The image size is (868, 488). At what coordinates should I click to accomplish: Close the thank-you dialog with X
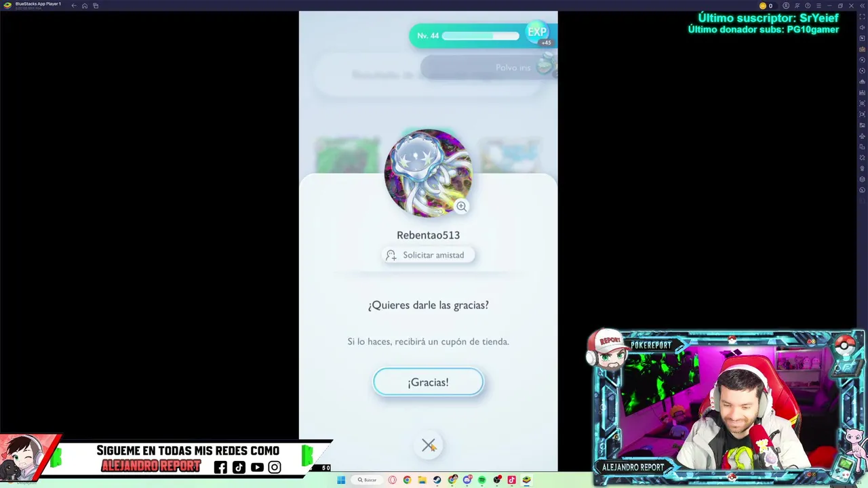pyautogui.click(x=429, y=445)
